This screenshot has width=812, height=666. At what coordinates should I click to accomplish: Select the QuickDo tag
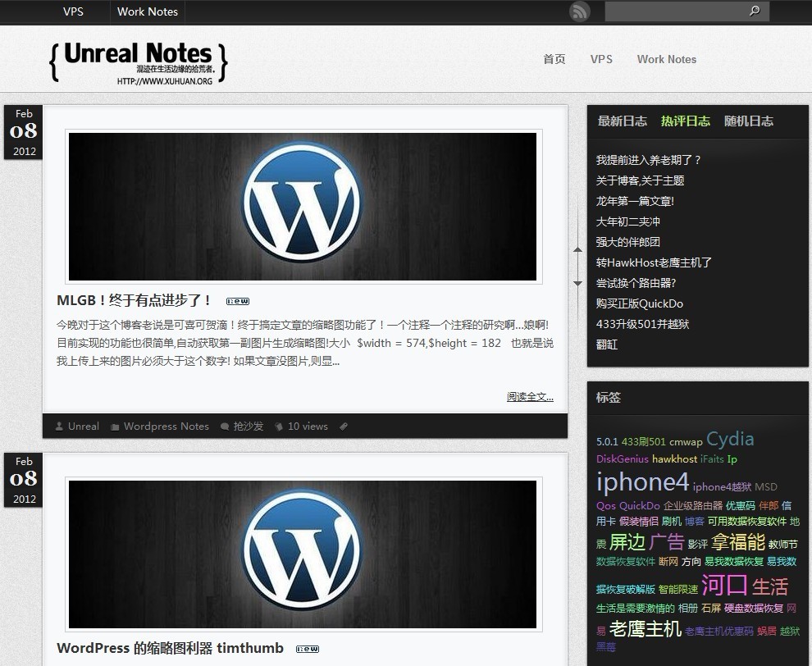639,505
